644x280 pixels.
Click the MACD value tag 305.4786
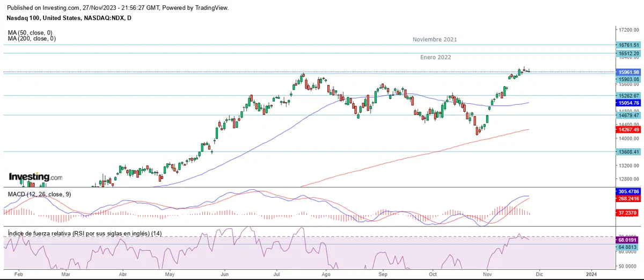tap(628, 191)
